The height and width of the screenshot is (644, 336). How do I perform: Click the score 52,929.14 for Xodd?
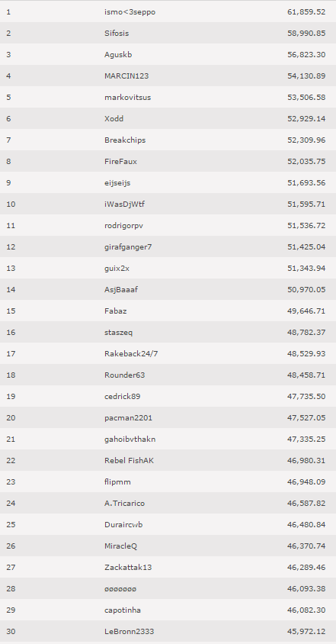pos(306,119)
